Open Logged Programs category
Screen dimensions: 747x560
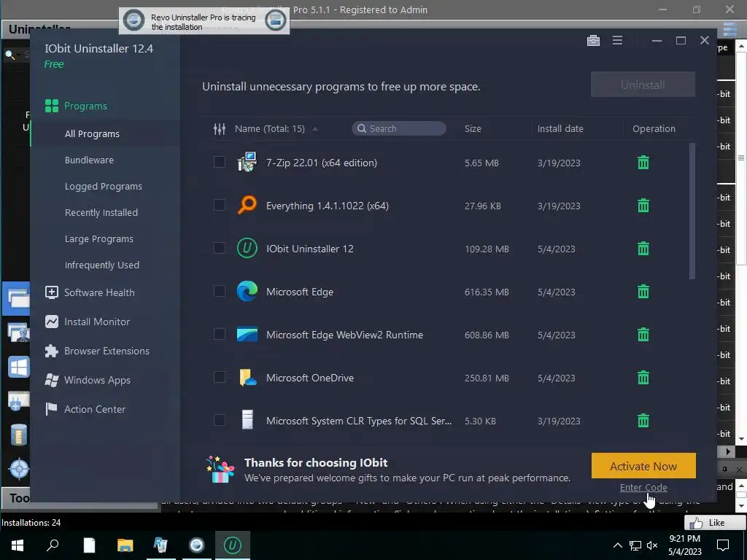point(105,186)
